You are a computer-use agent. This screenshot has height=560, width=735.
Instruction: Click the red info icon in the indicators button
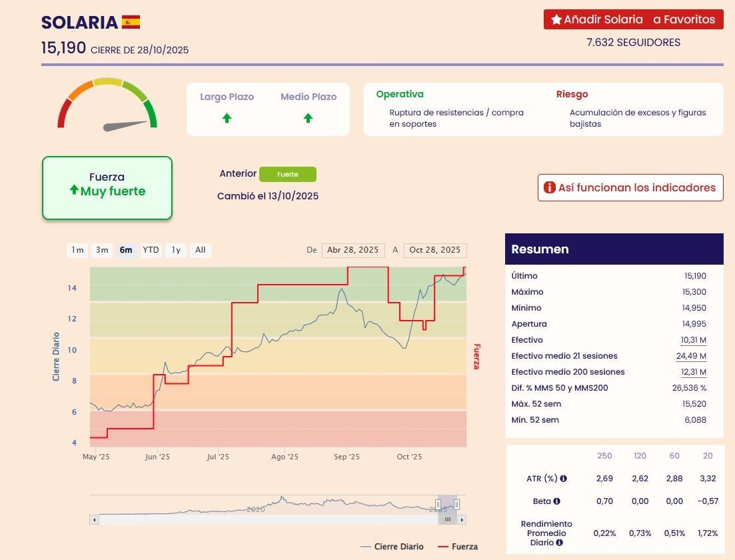[x=549, y=187]
